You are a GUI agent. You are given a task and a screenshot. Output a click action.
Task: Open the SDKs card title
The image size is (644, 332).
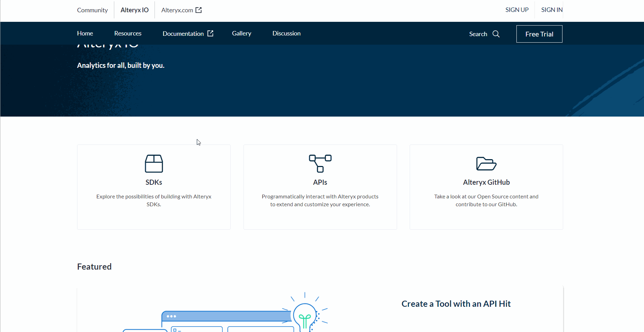154,182
